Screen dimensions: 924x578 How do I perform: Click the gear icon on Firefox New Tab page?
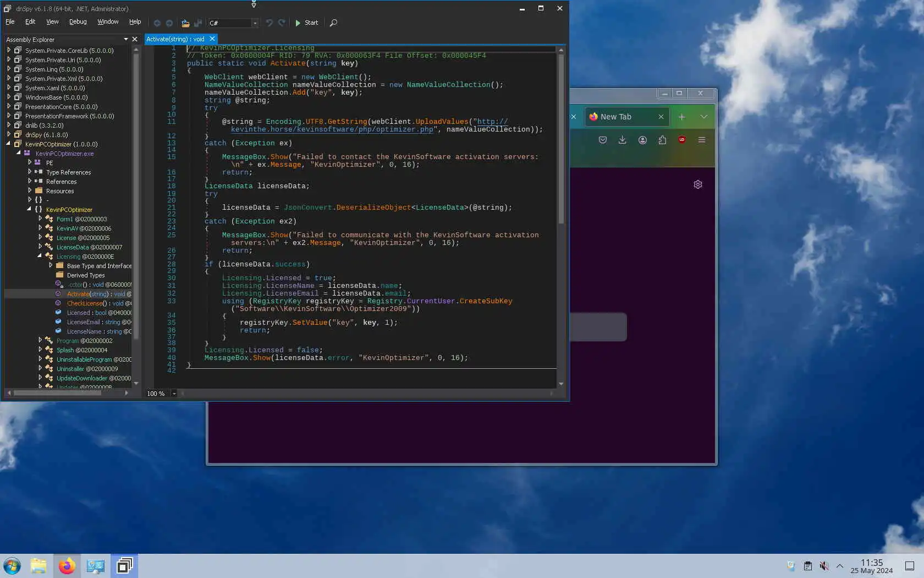(698, 184)
